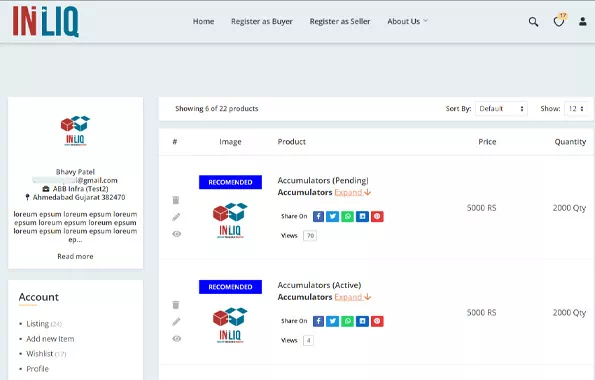
Task: Share Accumulators (Pending) on Facebook
Action: pyautogui.click(x=318, y=216)
